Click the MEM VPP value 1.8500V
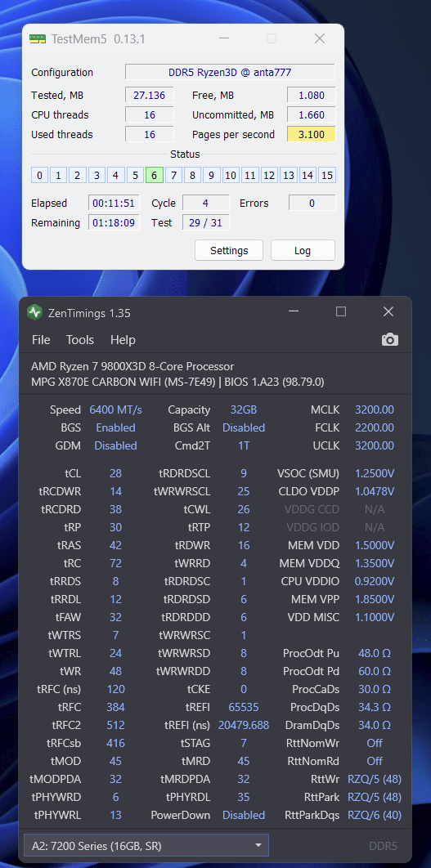 click(375, 599)
